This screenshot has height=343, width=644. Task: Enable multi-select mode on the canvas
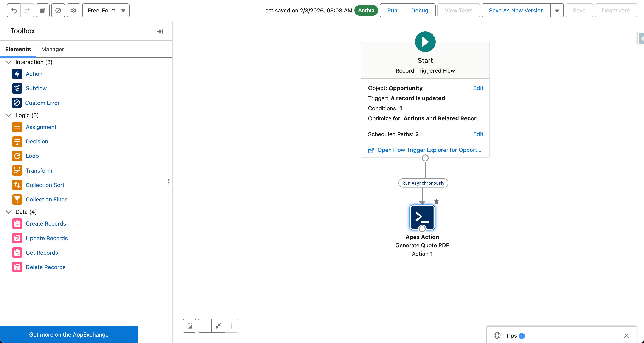click(189, 326)
